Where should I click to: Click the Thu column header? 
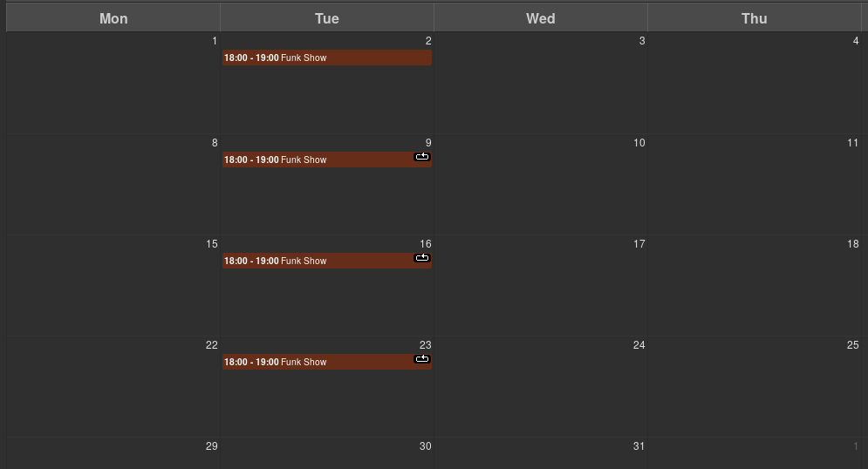[755, 18]
